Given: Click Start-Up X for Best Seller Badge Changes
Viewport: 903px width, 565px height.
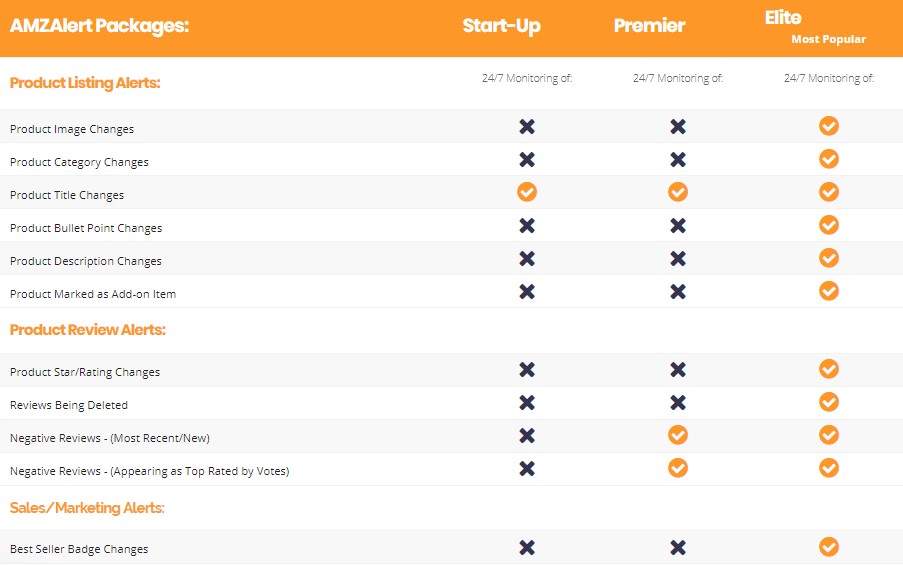Looking at the screenshot, I should pos(527,548).
